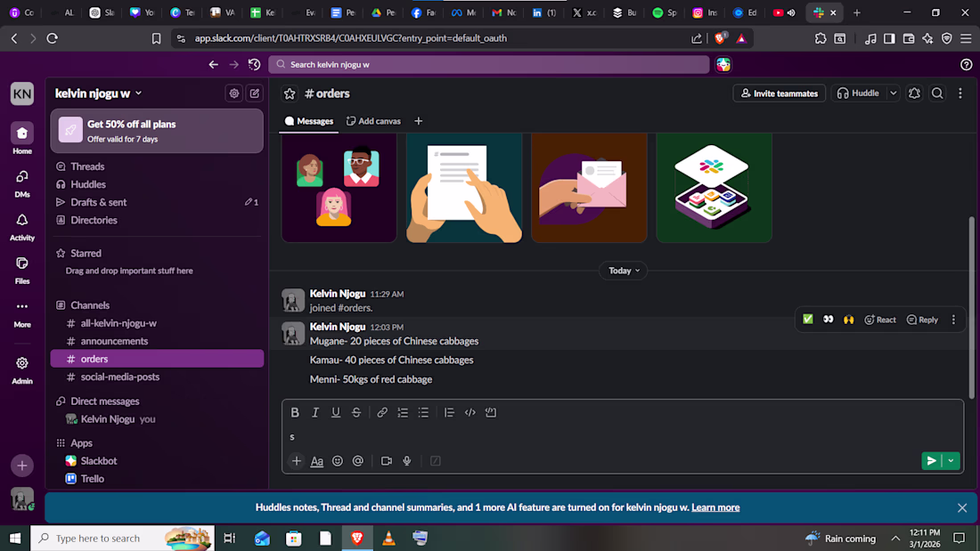Open the Add canvas tab

(374, 121)
